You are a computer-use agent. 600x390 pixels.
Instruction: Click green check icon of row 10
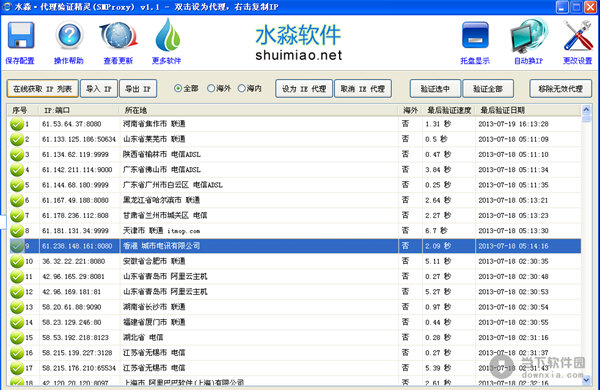[x=16, y=261]
